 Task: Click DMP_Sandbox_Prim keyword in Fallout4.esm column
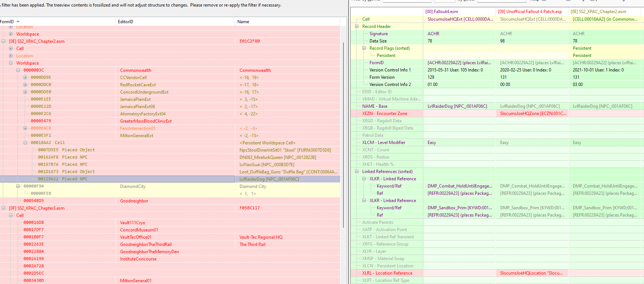(x=460, y=208)
